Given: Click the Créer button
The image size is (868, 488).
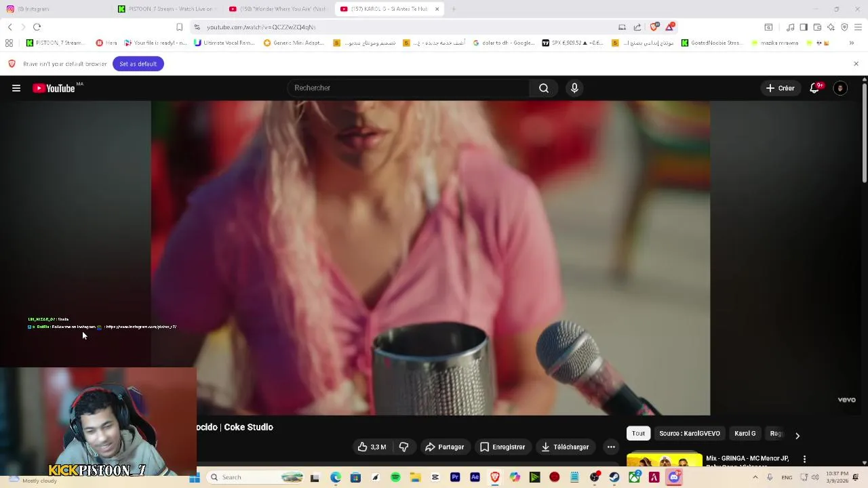Looking at the screenshot, I should coord(780,88).
